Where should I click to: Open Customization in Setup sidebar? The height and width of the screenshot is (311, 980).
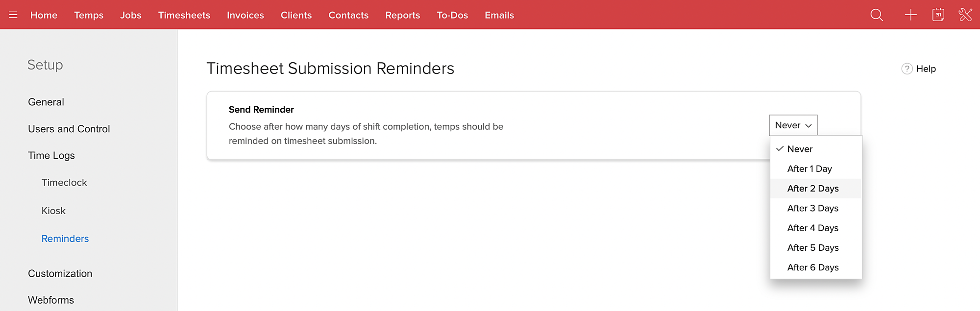(x=60, y=273)
